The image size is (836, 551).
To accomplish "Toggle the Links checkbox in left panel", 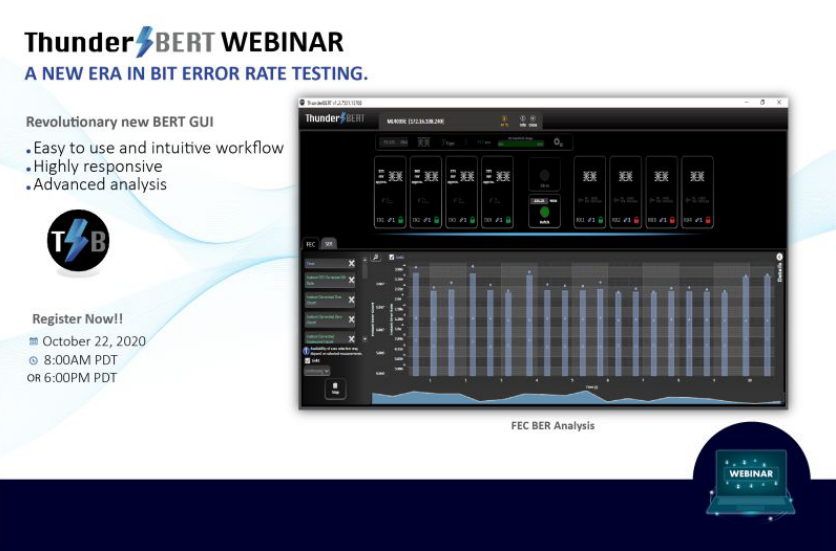I will pos(307,360).
